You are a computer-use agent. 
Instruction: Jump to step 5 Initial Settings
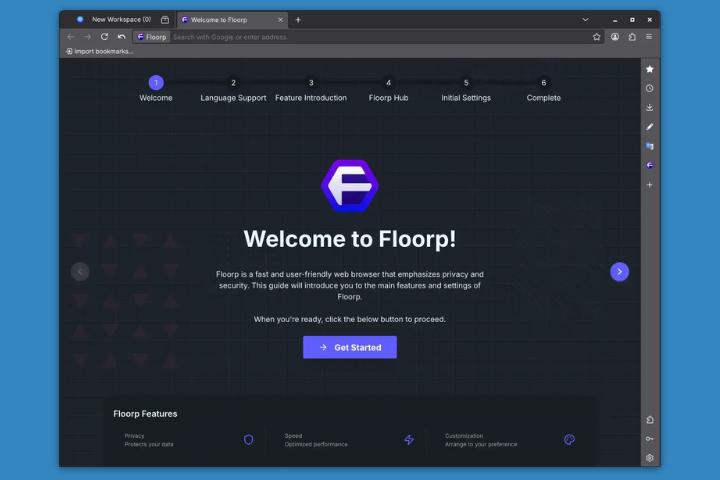click(466, 83)
